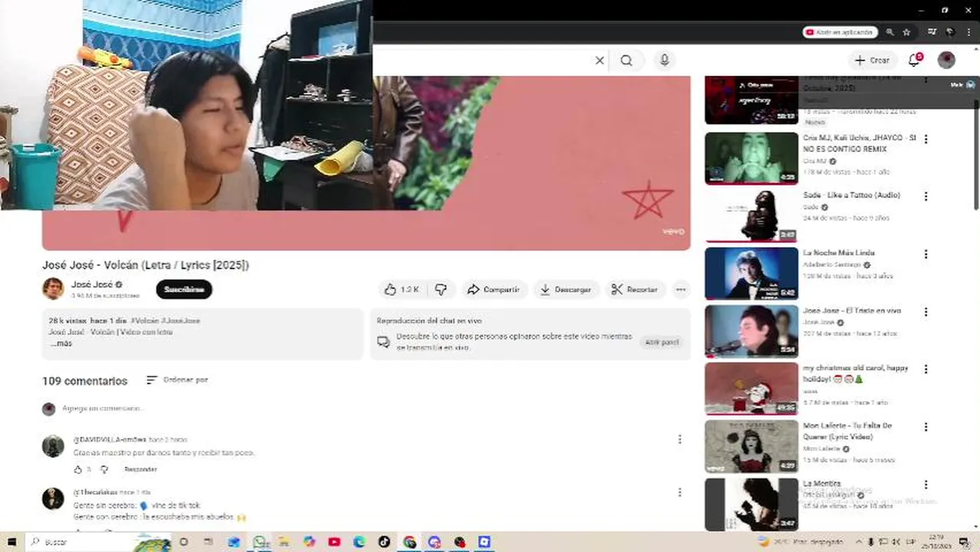Screen dimensions: 980x552
Task: Open Roblox blue square icon in taskbar
Action: [484, 542]
